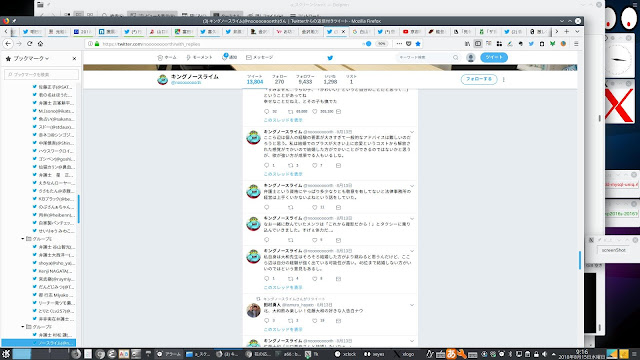View the いいね 1,298 likes tab
The image size is (640, 360).
[x=330, y=80]
